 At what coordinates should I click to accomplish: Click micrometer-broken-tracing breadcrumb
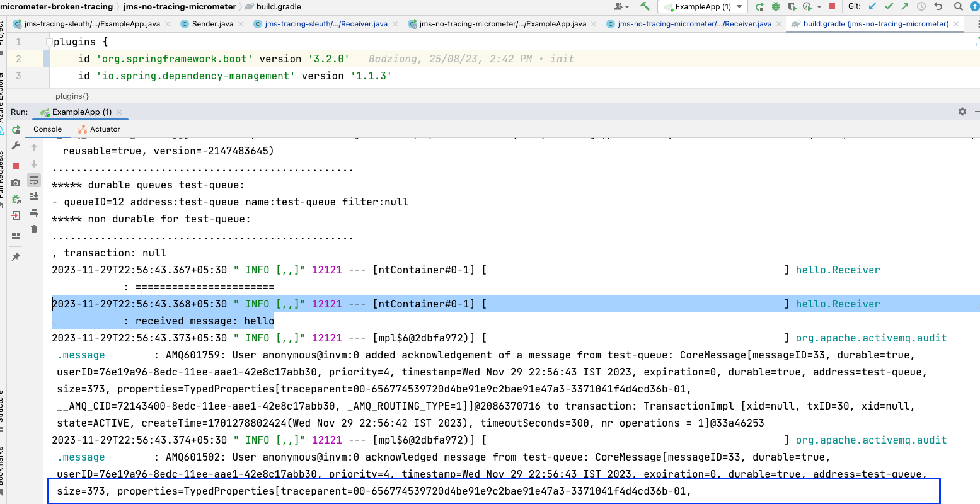point(57,6)
